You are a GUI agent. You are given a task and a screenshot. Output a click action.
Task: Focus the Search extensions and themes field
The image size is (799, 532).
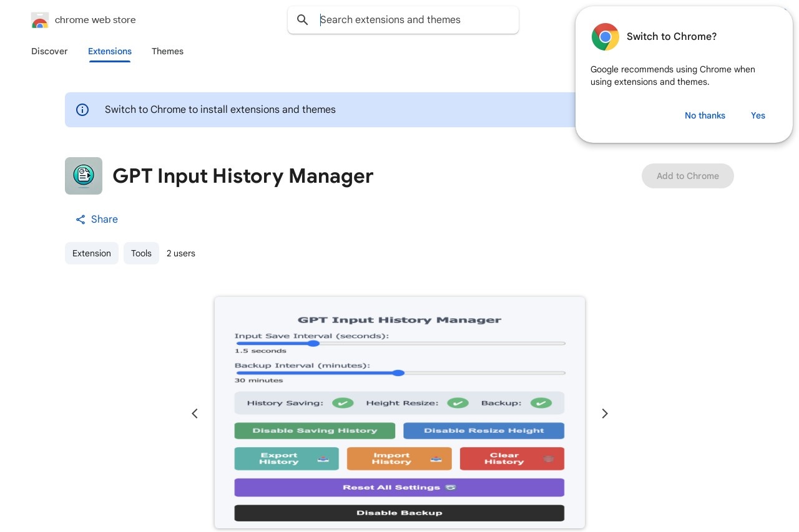(403, 20)
